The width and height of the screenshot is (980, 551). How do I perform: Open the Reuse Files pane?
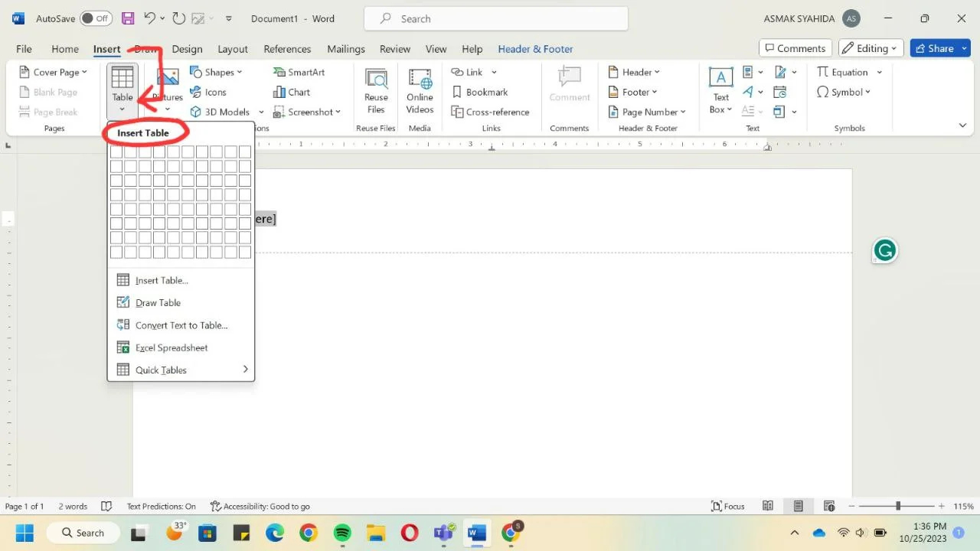(x=376, y=92)
